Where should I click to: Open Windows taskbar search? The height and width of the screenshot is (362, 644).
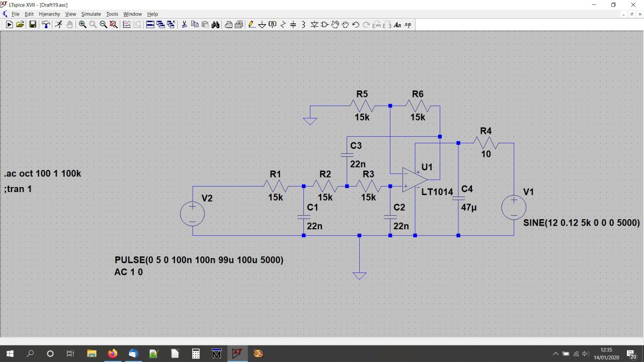pyautogui.click(x=30, y=353)
